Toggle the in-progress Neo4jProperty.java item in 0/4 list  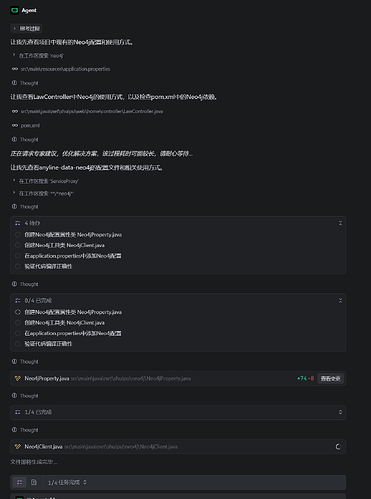(x=18, y=312)
